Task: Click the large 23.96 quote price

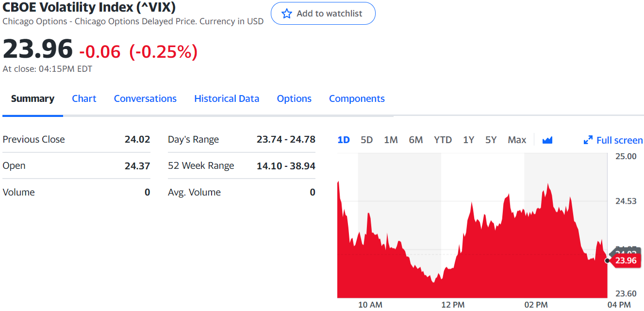Action: 37,49
